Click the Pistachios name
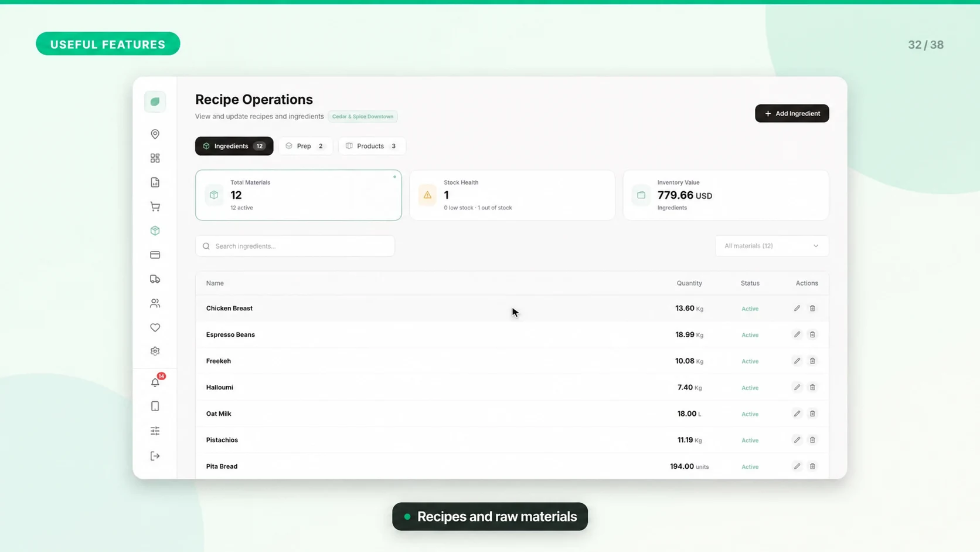The height and width of the screenshot is (552, 980). point(222,440)
